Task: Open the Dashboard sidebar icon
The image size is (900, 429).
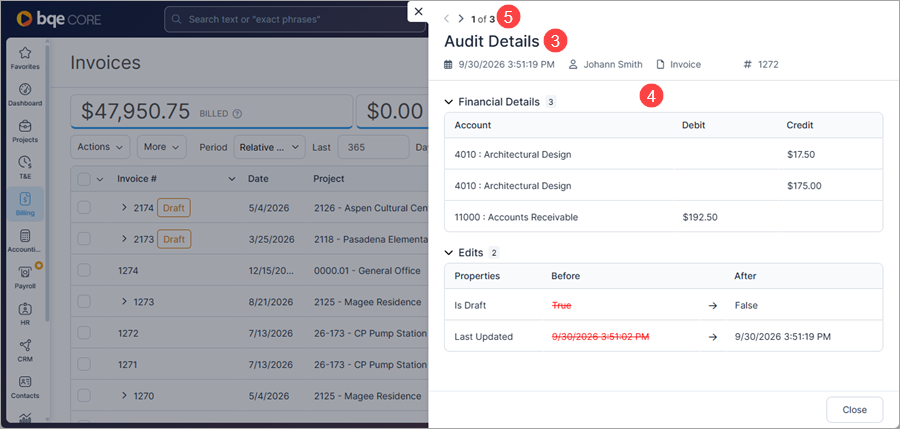Action: (x=25, y=95)
